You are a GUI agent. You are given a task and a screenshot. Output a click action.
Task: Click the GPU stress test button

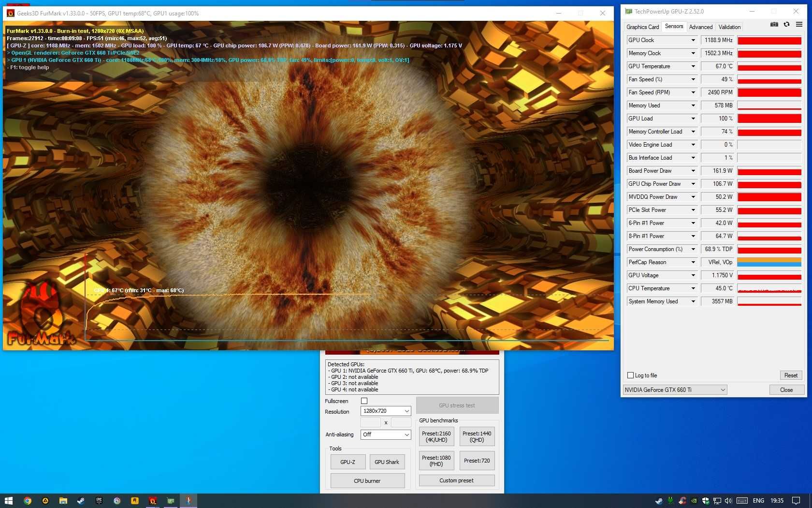click(457, 405)
